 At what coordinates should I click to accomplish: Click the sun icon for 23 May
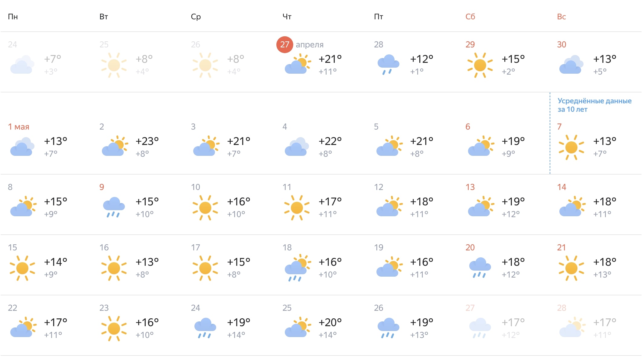tap(114, 328)
